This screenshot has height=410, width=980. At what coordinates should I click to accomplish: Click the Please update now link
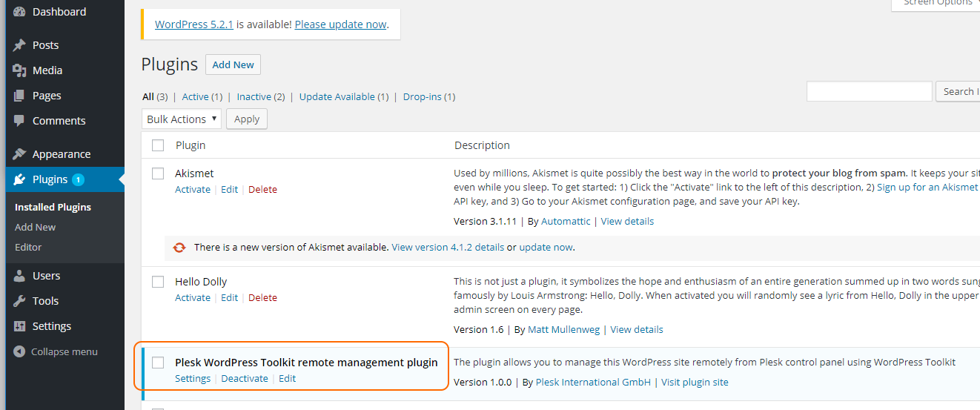pos(340,24)
